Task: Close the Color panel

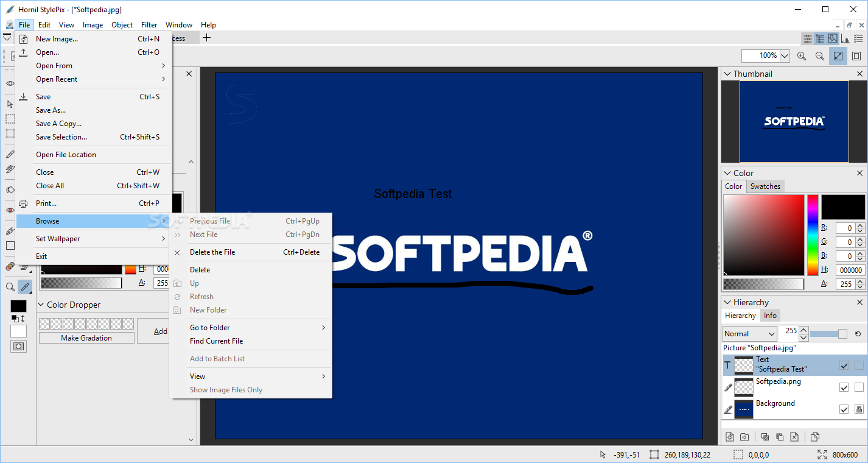Action: click(860, 173)
